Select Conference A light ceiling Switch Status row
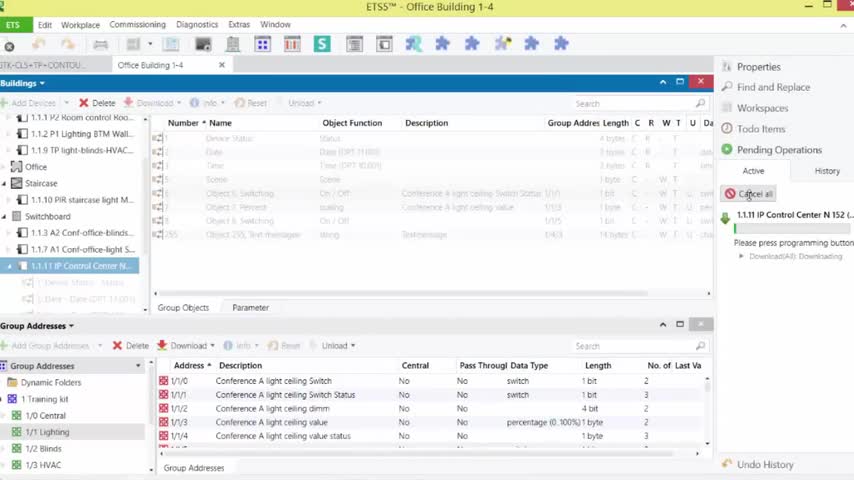Viewport: 854px width, 480px height. [x=430, y=395]
